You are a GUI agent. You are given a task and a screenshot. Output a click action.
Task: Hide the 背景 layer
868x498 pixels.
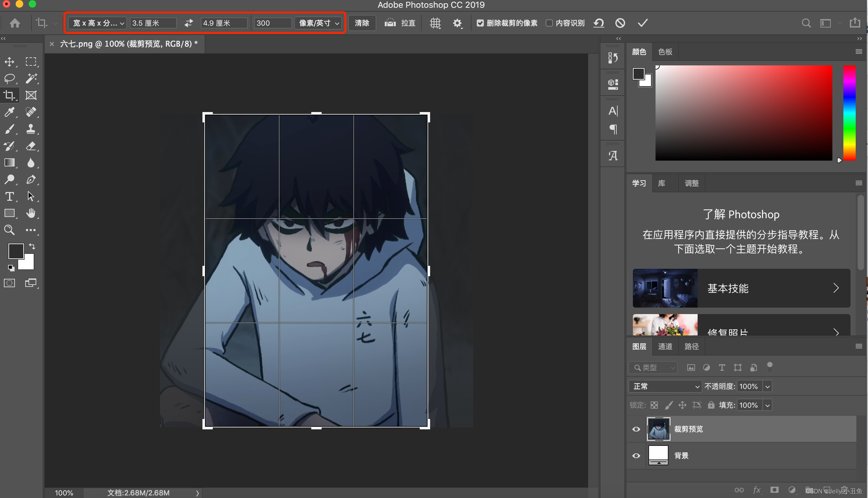(636, 455)
